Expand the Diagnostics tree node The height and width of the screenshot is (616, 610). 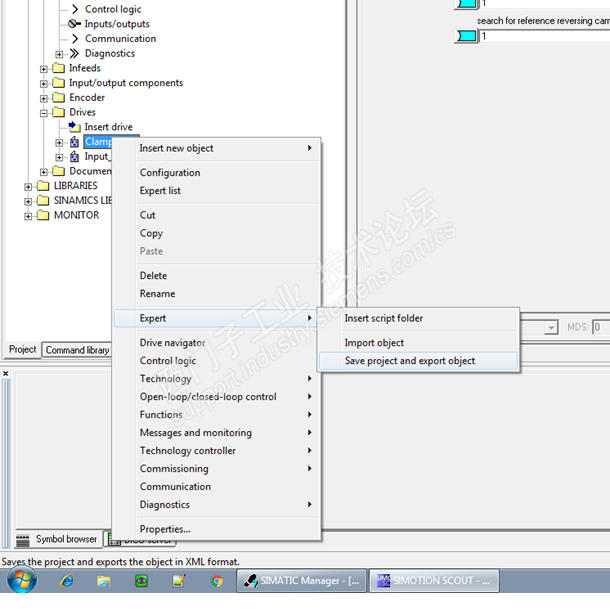(x=59, y=54)
